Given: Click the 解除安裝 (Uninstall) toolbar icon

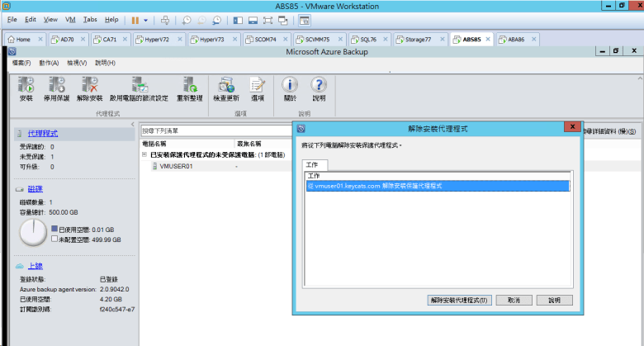Looking at the screenshot, I should pyautogui.click(x=88, y=85).
